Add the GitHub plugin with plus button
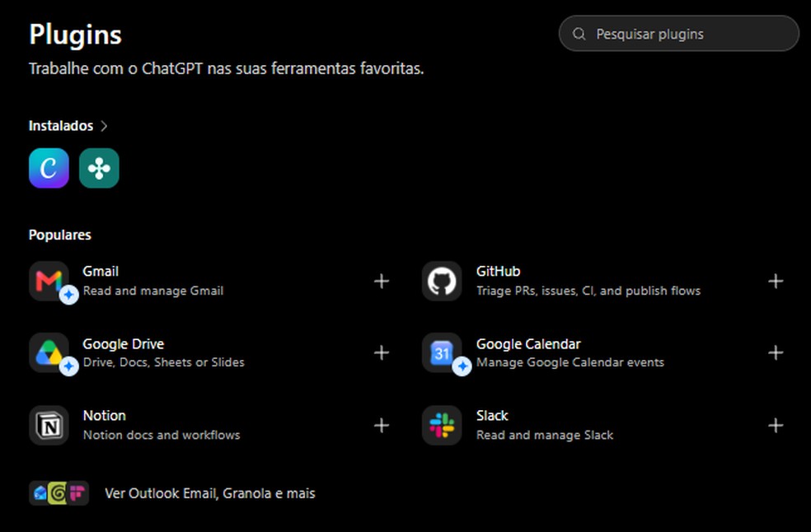 (776, 282)
